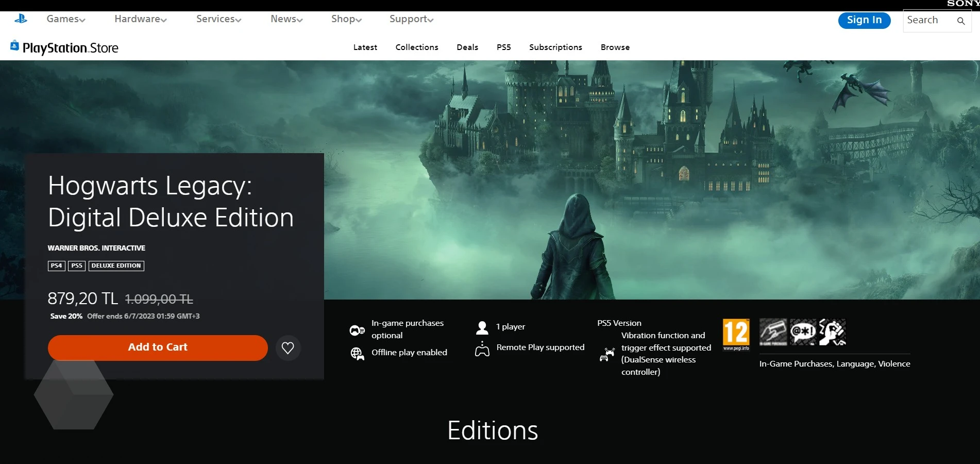Viewport: 980px width, 464px height.
Task: Click the 879,20 TL discounted price
Action: click(83, 299)
